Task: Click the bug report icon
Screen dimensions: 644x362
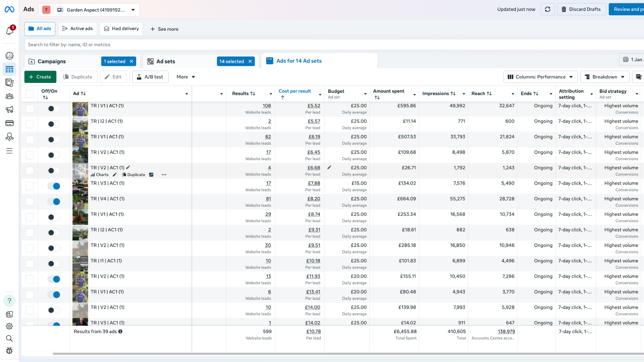Action: click(x=9, y=350)
